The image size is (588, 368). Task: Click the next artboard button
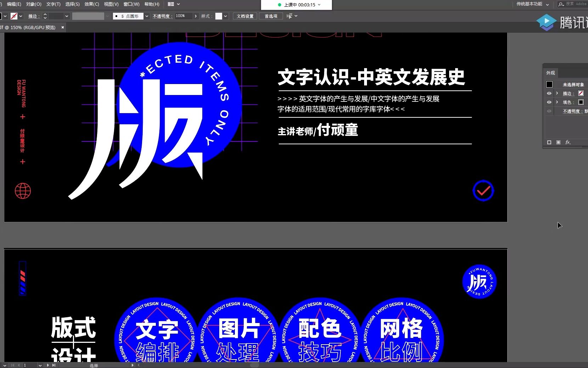tap(48, 365)
